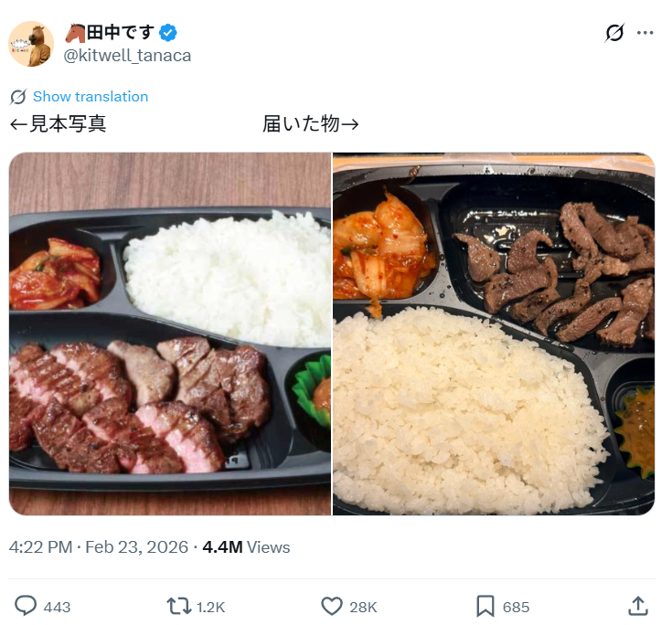Like the tweet via the heart icon

(332, 607)
